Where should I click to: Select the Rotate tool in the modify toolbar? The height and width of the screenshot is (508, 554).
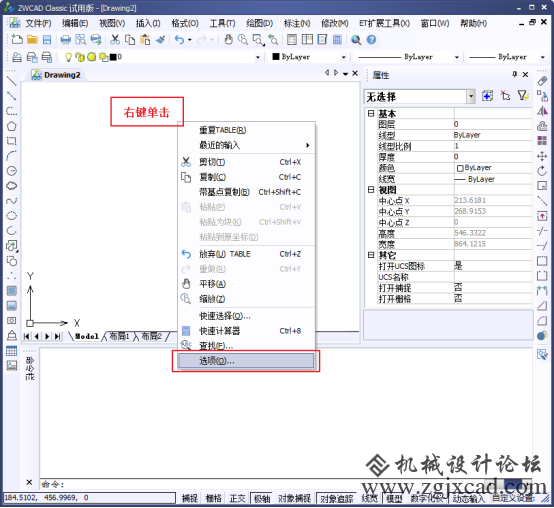(x=542, y=171)
